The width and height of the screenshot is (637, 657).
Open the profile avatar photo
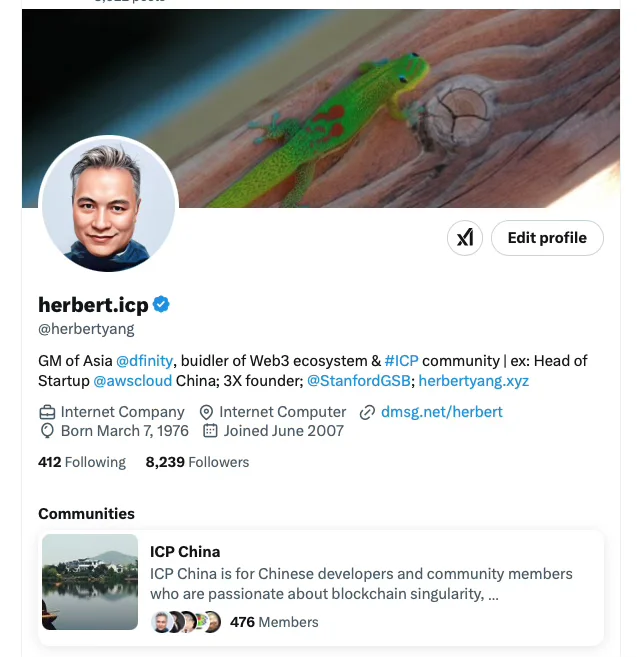tap(109, 204)
